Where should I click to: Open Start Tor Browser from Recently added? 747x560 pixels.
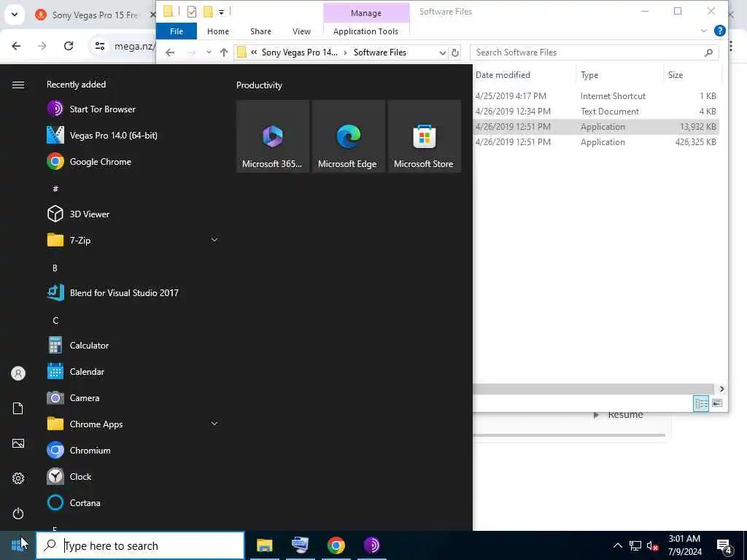pos(102,109)
